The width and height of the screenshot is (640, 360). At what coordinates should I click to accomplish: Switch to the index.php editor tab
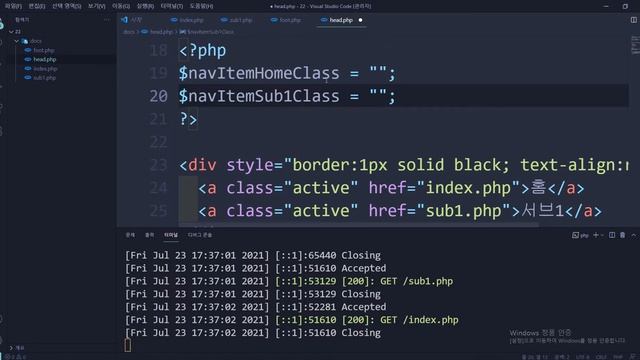click(x=191, y=20)
